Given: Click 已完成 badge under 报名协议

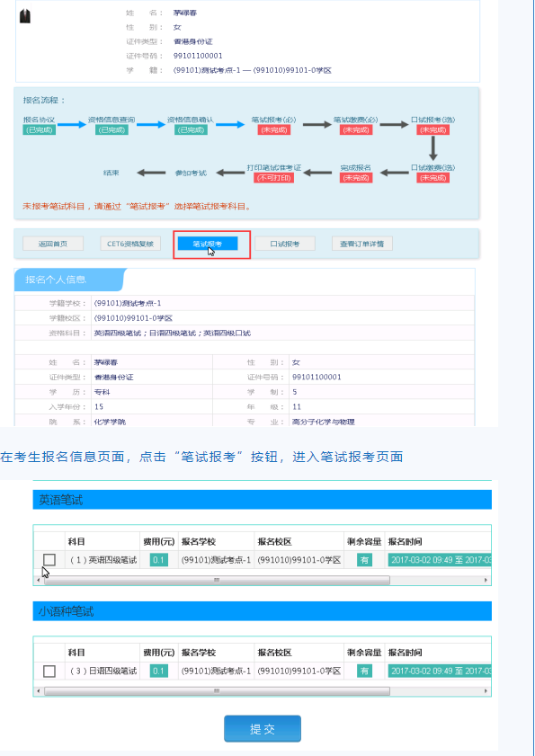Looking at the screenshot, I should pyautogui.click(x=39, y=129).
